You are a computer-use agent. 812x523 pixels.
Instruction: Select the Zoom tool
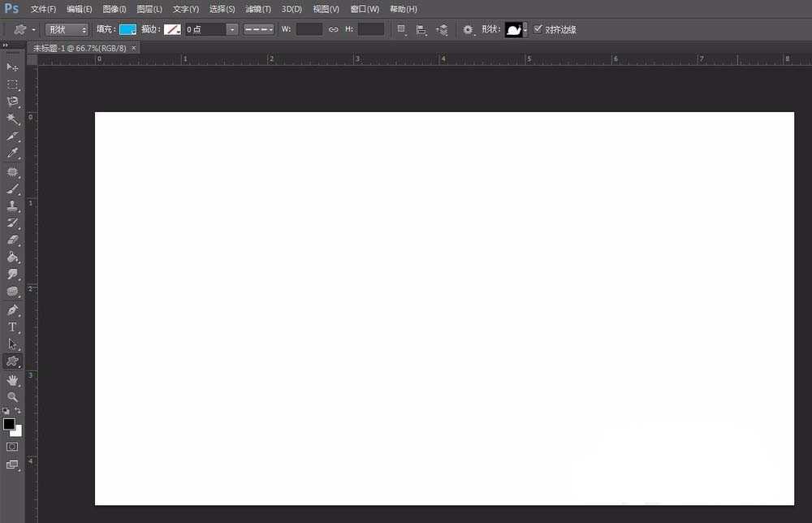coord(12,397)
